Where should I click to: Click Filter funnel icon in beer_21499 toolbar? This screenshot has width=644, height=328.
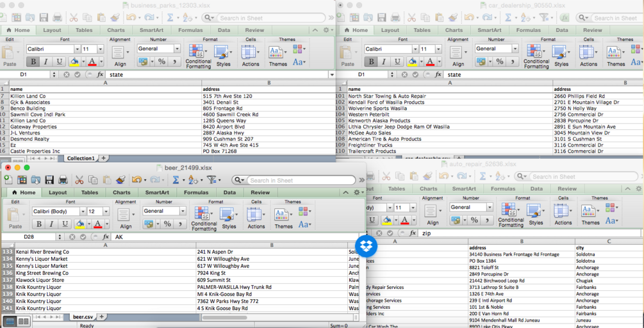tap(211, 180)
